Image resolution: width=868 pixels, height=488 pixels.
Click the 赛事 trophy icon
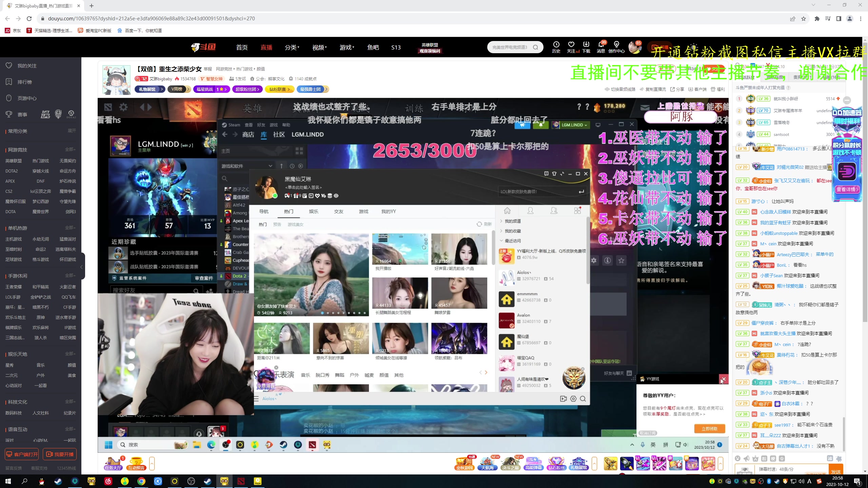pyautogui.click(x=9, y=115)
